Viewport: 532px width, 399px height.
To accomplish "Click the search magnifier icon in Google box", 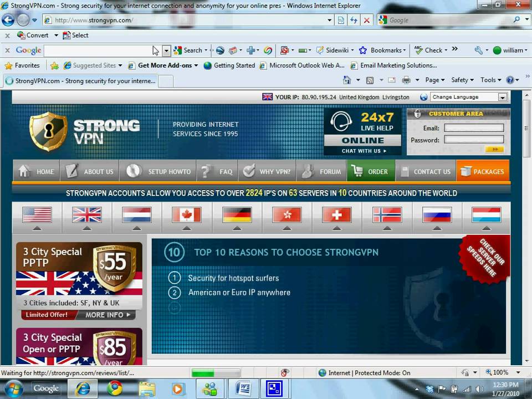I will tap(516, 20).
